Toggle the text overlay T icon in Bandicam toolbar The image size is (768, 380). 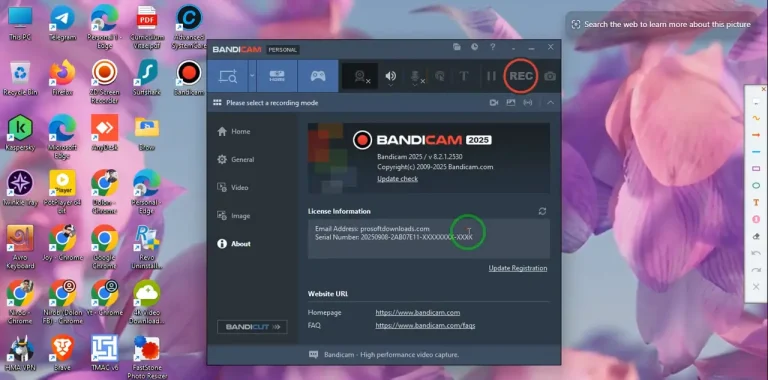(x=463, y=76)
